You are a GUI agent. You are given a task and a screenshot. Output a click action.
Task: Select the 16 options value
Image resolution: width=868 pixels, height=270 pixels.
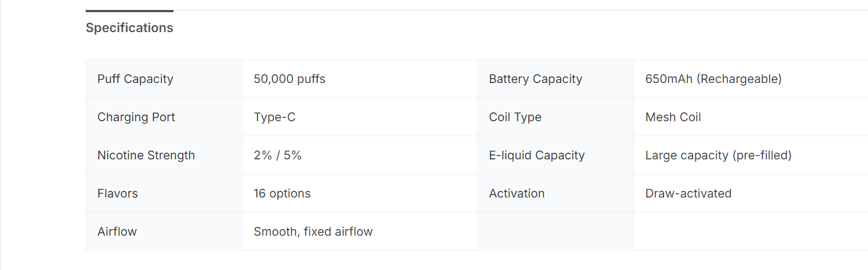pos(282,194)
